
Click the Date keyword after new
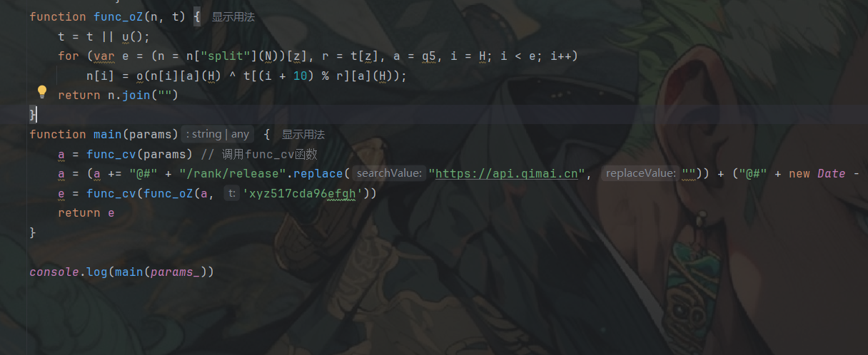click(x=832, y=173)
